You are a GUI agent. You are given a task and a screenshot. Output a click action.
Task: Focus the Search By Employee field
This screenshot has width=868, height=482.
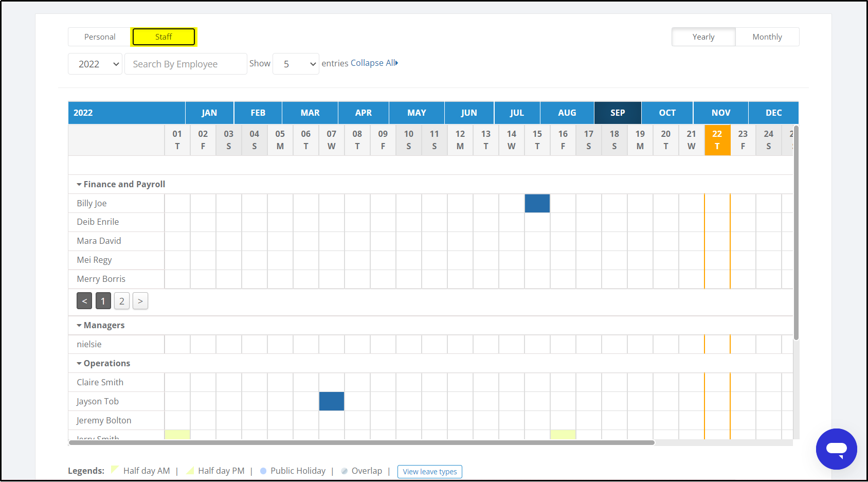point(186,64)
